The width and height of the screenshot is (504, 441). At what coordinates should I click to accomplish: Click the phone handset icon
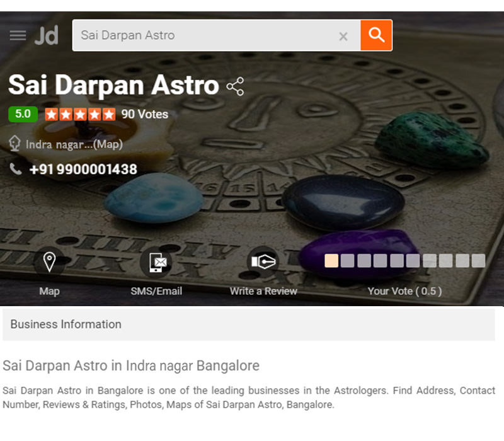click(x=15, y=169)
